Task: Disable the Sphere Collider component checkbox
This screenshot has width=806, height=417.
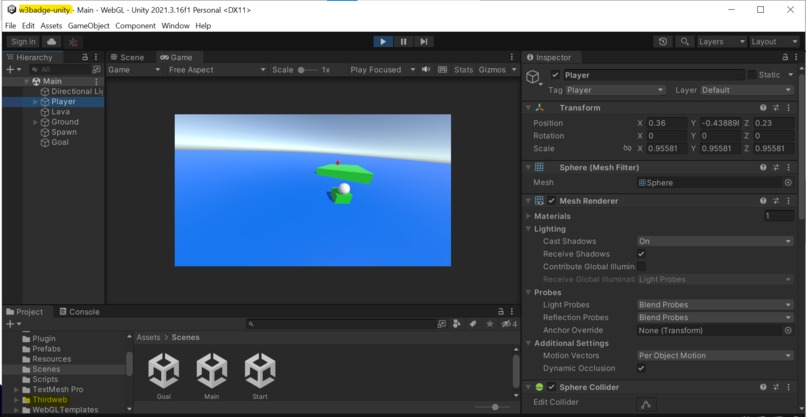Action: [x=552, y=387]
